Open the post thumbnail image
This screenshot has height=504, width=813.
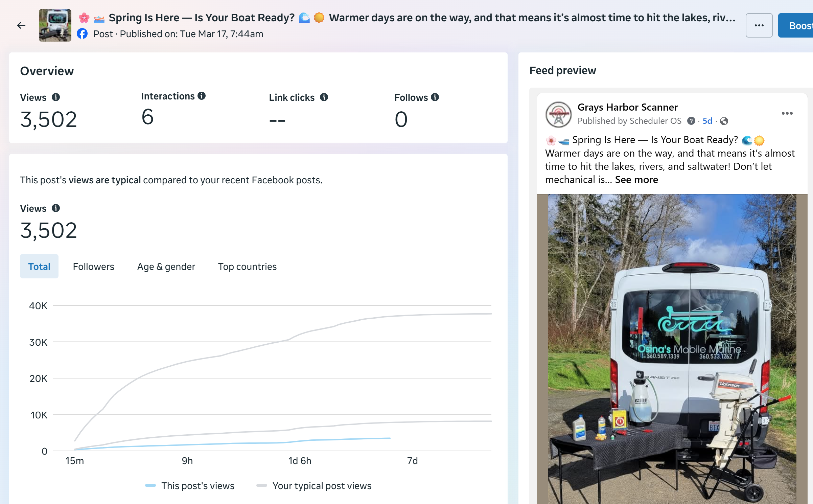pyautogui.click(x=55, y=25)
